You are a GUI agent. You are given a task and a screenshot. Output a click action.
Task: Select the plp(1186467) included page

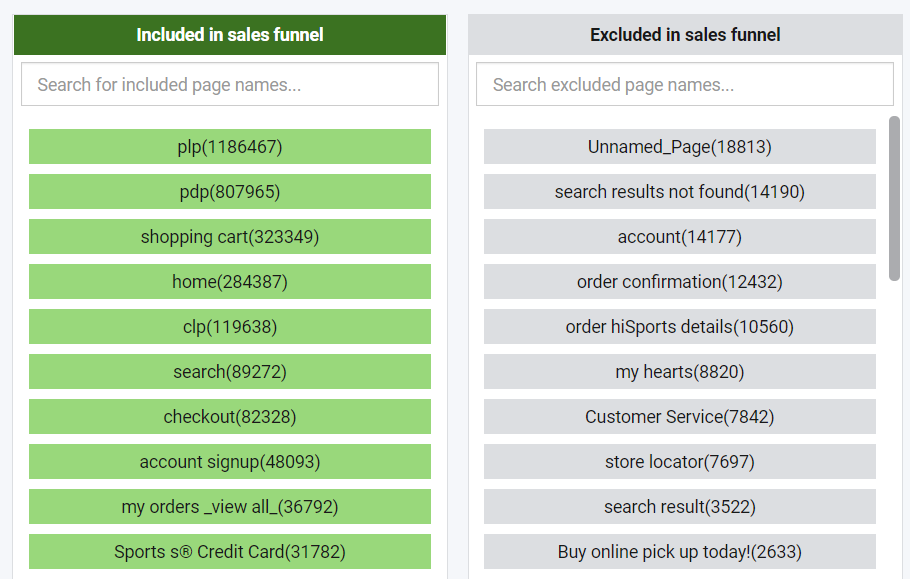(230, 147)
